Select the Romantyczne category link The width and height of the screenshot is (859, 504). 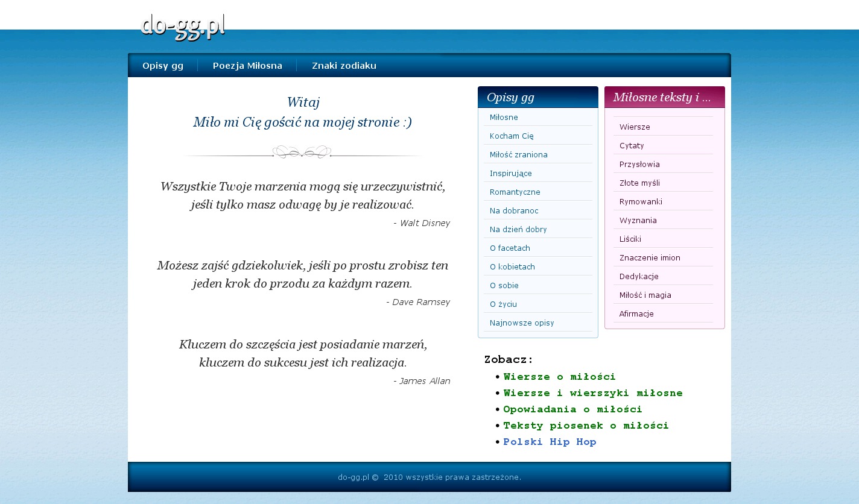515,192
